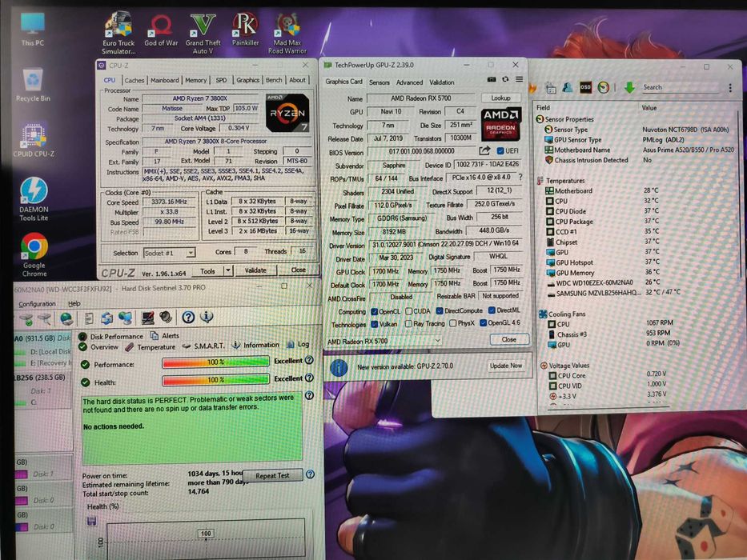Click the Repeat Test button
Image resolution: width=747 pixels, height=560 pixels.
(272, 475)
